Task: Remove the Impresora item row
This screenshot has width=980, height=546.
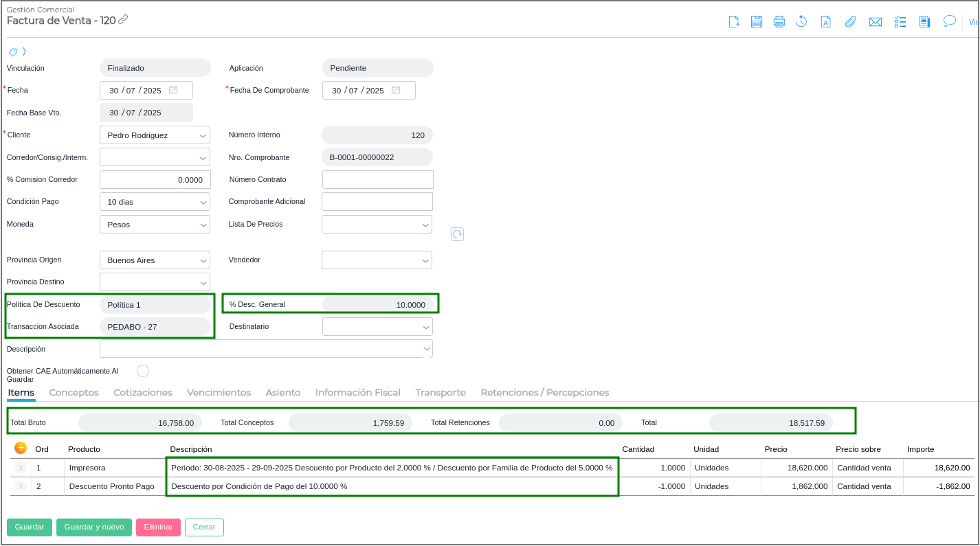Action: pos(21,468)
